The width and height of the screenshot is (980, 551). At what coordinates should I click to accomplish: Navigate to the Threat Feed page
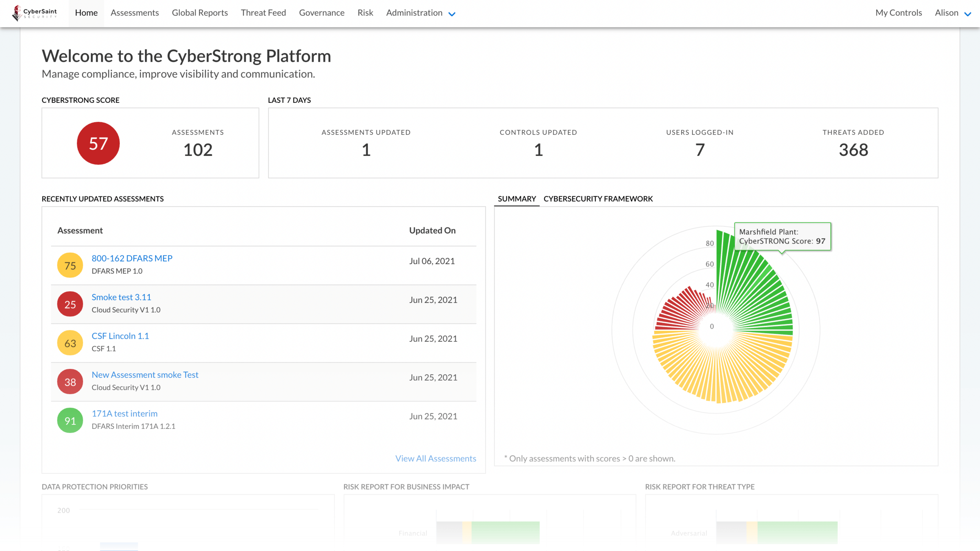pos(263,13)
